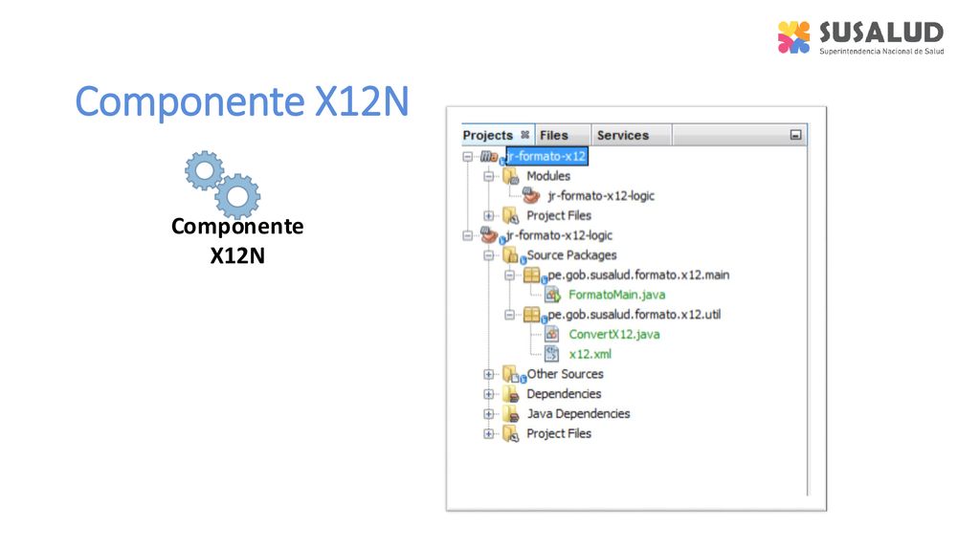
Task: Select package pe.gob.susalud.formato.x12.main
Action: (638, 275)
